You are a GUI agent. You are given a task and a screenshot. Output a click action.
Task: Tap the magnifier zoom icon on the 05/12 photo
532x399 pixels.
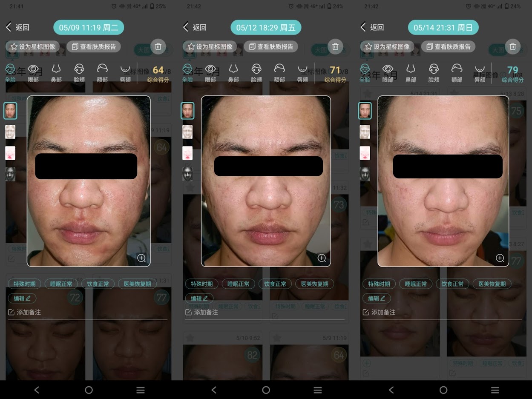[x=322, y=258]
